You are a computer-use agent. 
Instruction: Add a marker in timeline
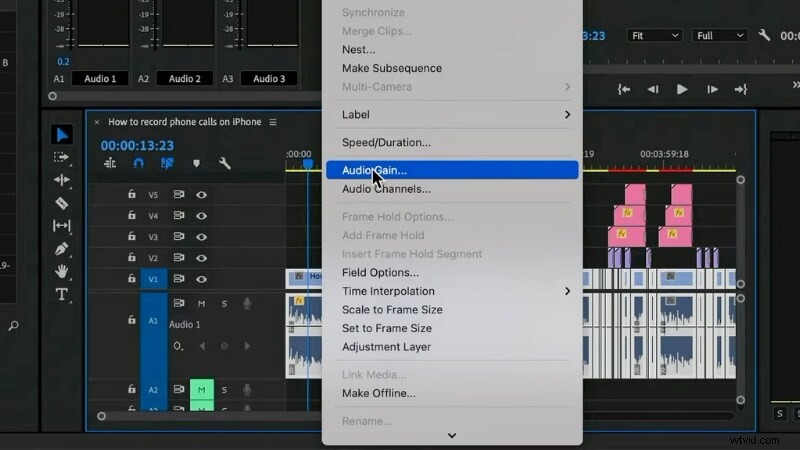click(x=196, y=163)
